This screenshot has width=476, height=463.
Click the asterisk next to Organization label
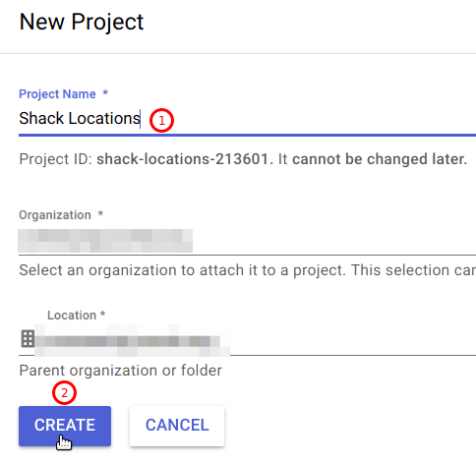[100, 213]
